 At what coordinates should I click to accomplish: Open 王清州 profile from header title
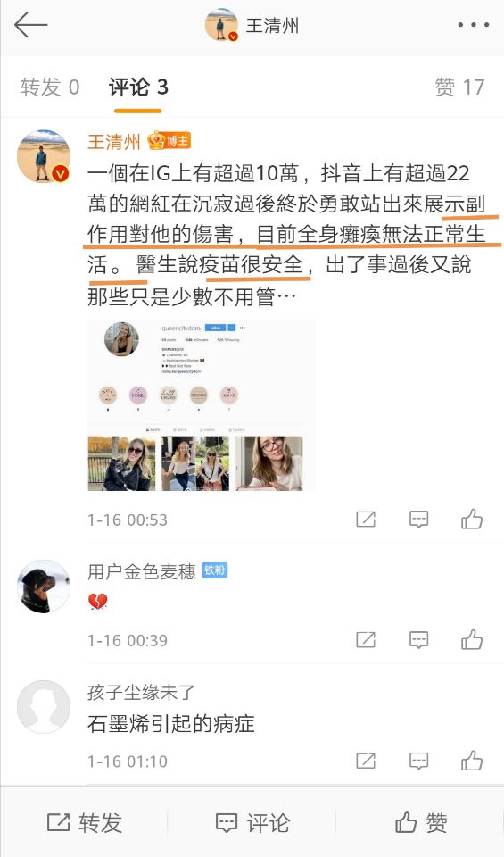tap(272, 26)
